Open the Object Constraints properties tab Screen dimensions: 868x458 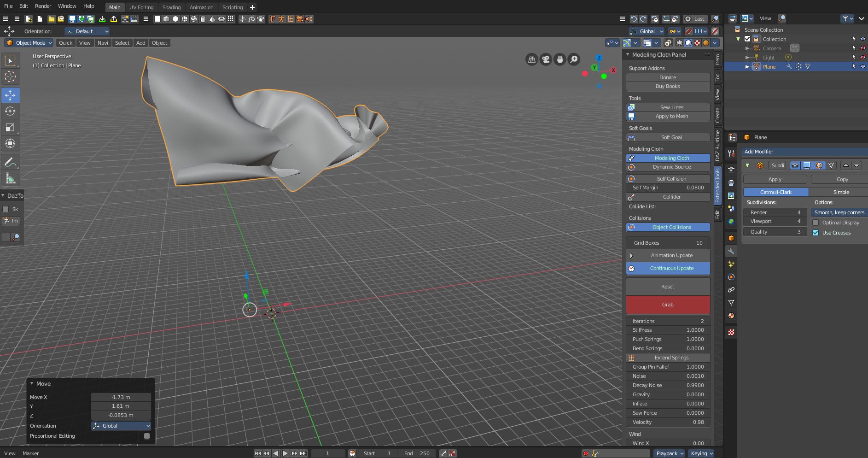731,290
